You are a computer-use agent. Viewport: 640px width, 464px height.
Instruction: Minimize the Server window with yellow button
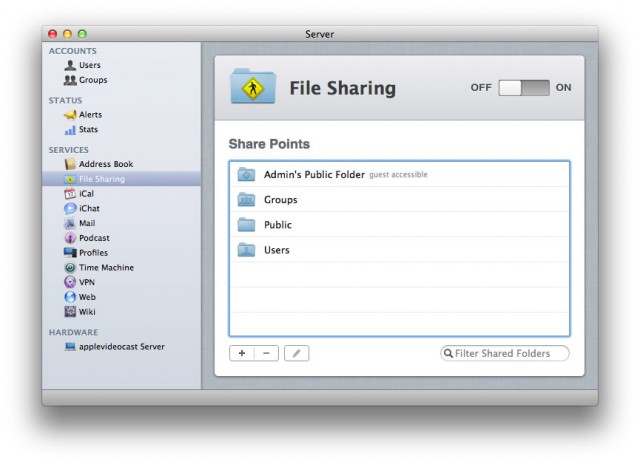coord(67,34)
